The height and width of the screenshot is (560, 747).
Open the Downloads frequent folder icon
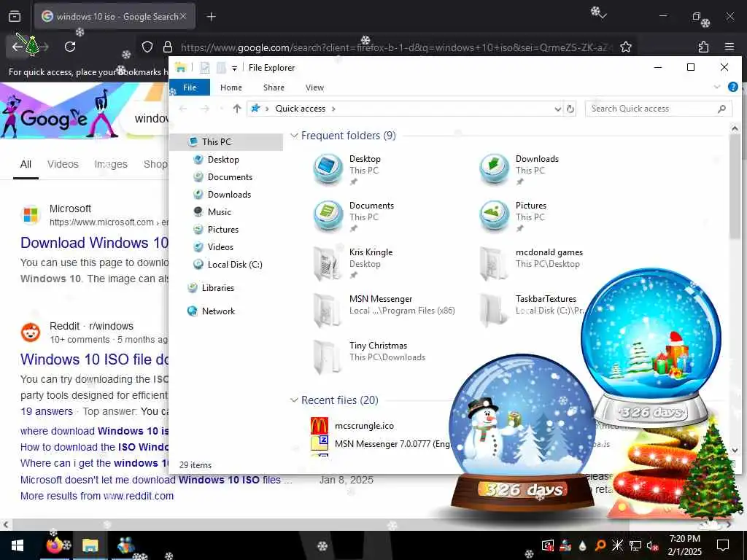point(494,169)
